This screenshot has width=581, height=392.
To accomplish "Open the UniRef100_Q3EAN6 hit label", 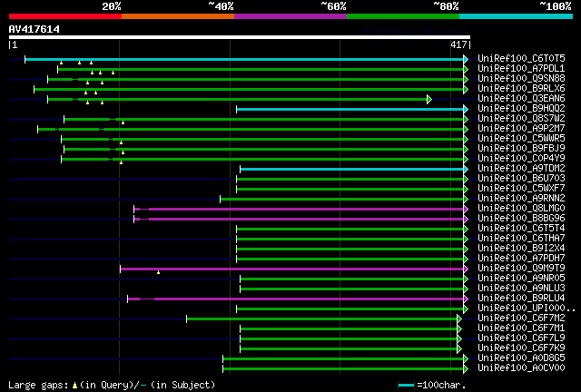I will [521, 98].
